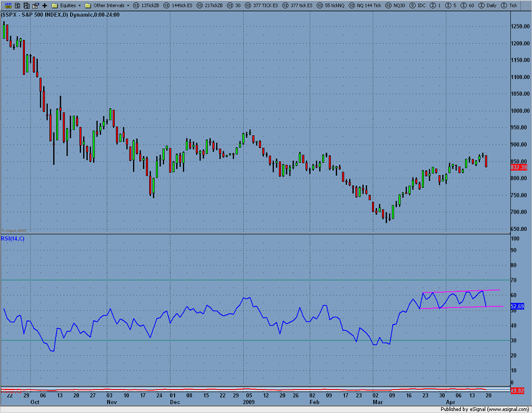The image size is (532, 413).
Task: Click the blue 52.69 RSI value tag
Action: click(517, 306)
